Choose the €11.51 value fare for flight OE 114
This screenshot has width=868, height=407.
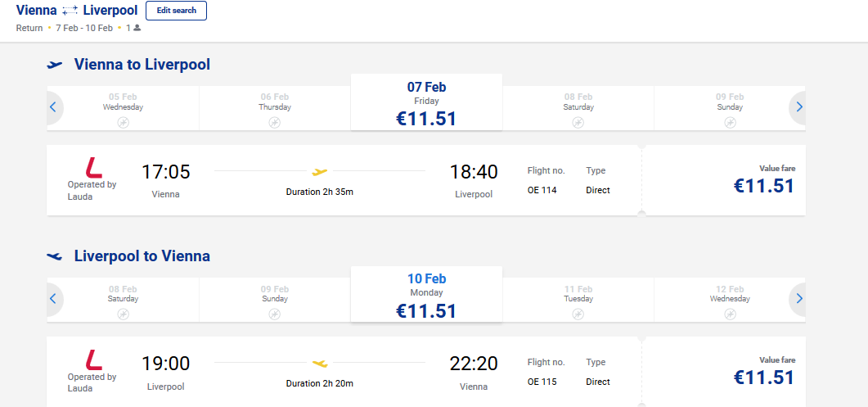pos(764,181)
